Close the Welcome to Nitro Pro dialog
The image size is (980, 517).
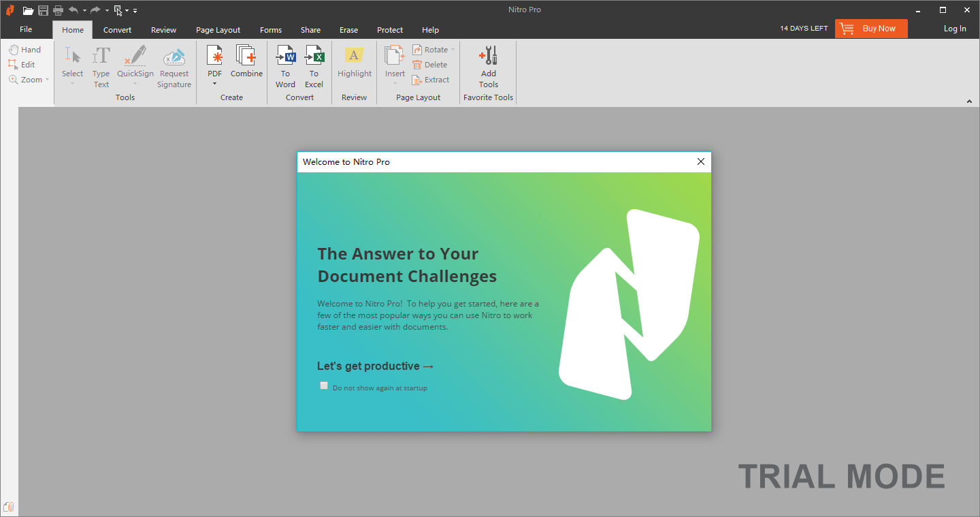coord(701,161)
